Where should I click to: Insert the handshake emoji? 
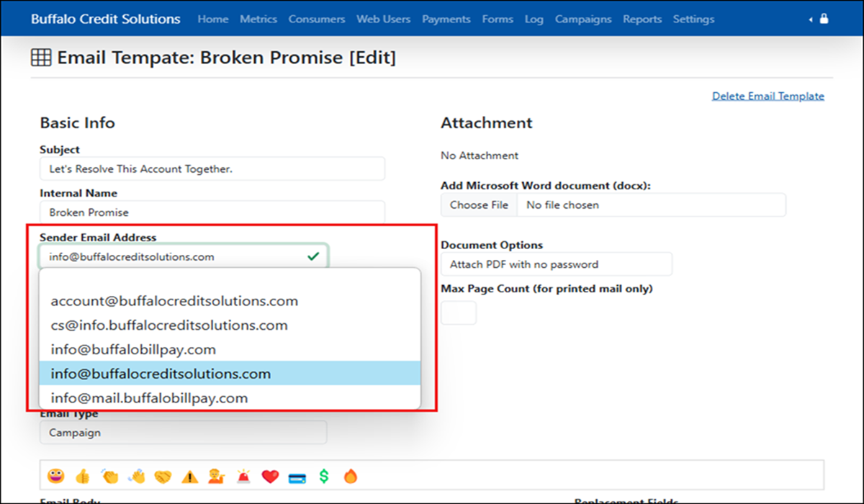click(163, 476)
